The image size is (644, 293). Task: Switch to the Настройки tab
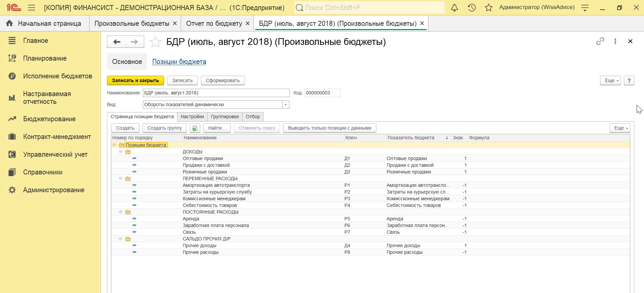click(x=192, y=117)
